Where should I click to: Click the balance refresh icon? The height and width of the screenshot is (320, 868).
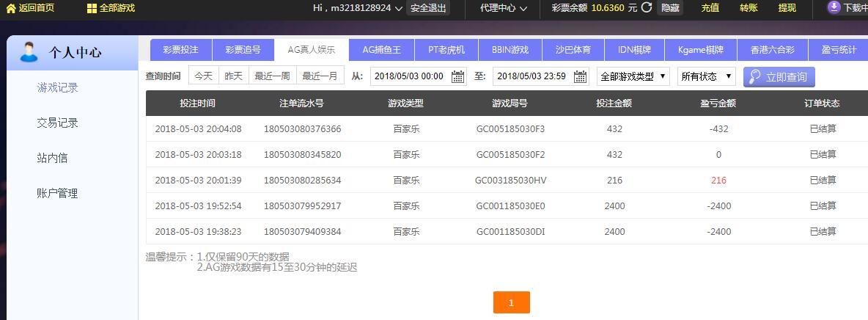pyautogui.click(x=646, y=8)
